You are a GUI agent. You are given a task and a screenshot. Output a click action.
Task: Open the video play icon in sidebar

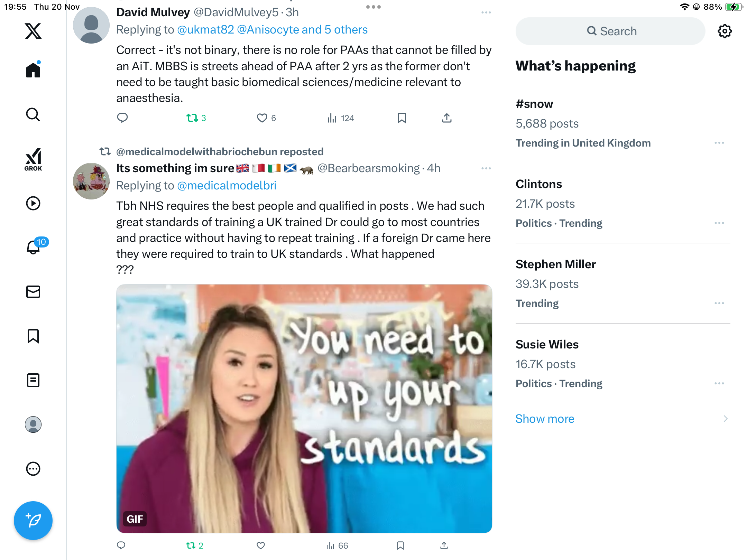click(33, 203)
